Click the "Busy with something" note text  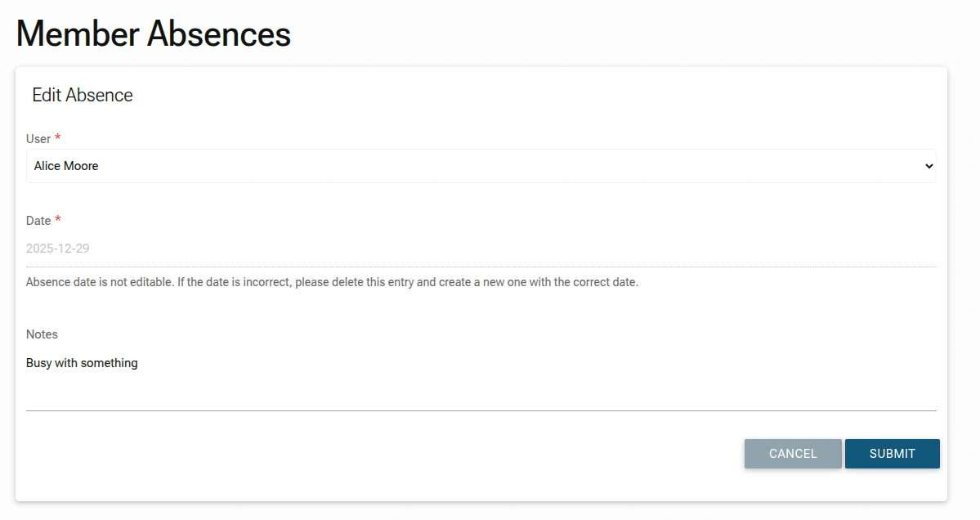pyautogui.click(x=82, y=363)
